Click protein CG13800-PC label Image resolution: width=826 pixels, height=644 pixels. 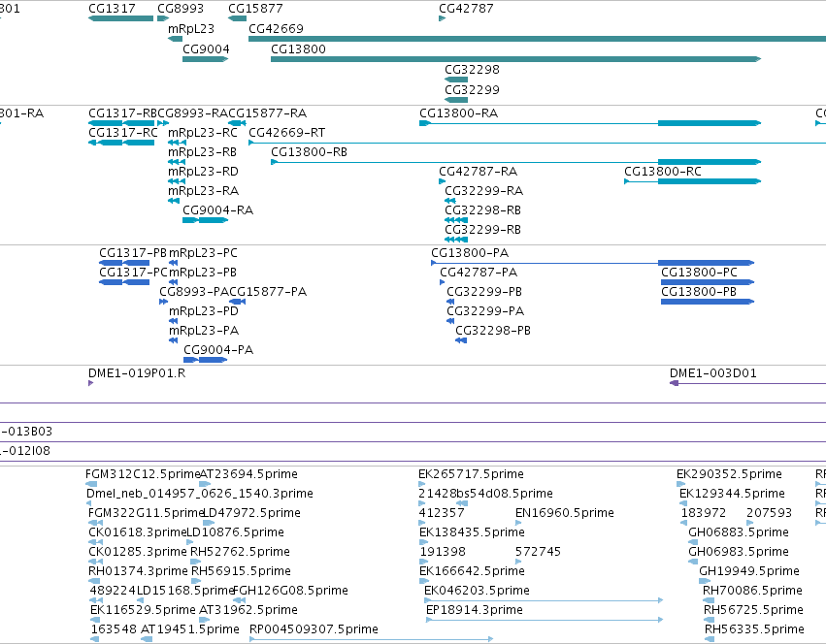pyautogui.click(x=699, y=273)
